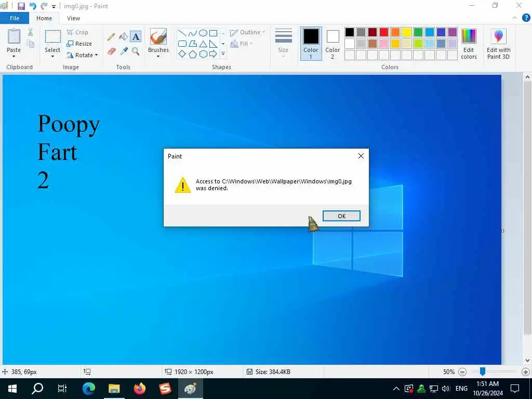Click the Redo arrow in title bar
This screenshot has height=399, width=532.
44,6
